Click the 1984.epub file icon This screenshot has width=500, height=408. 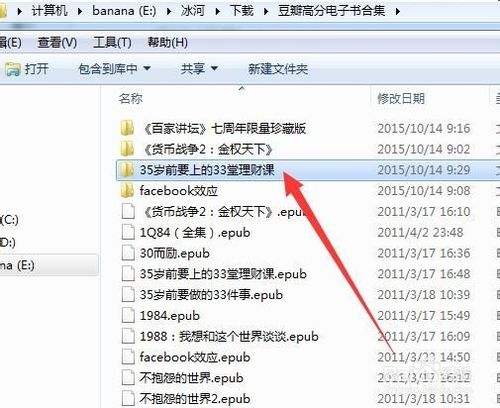point(128,316)
